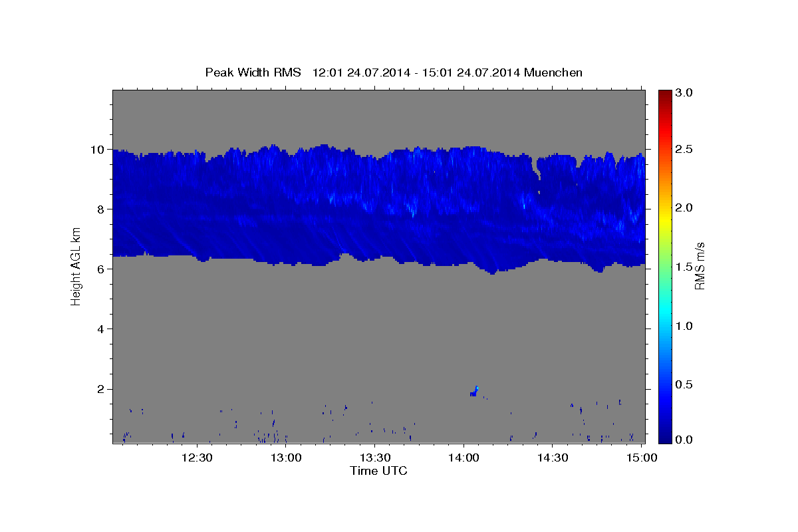Click the dark blue bottom of colorbar

pos(665,438)
